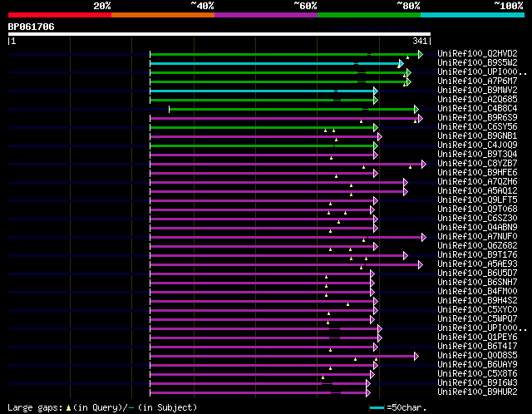Click the UniRef100_B6UAY9 identifier
Screen dimensions: 532x414
click(x=477, y=365)
